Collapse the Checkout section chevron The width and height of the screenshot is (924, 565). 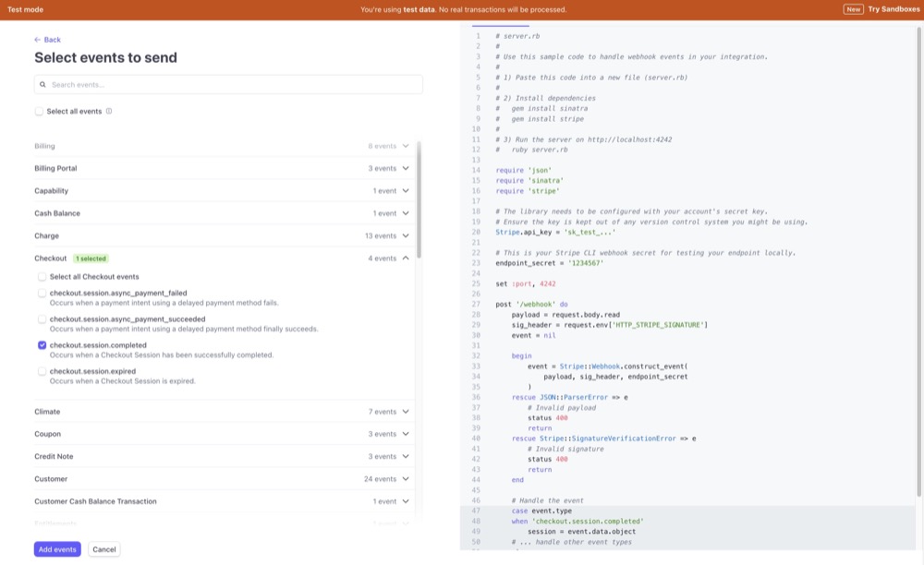(406, 258)
